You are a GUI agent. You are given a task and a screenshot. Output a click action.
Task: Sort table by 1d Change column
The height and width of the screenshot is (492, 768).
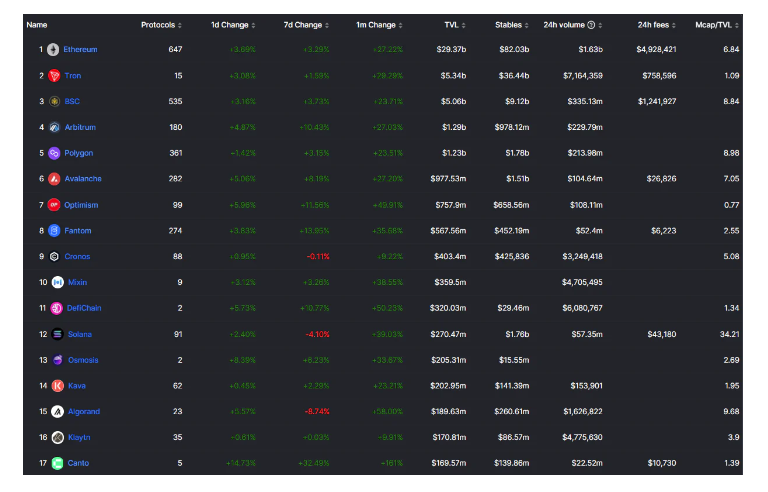tap(233, 25)
